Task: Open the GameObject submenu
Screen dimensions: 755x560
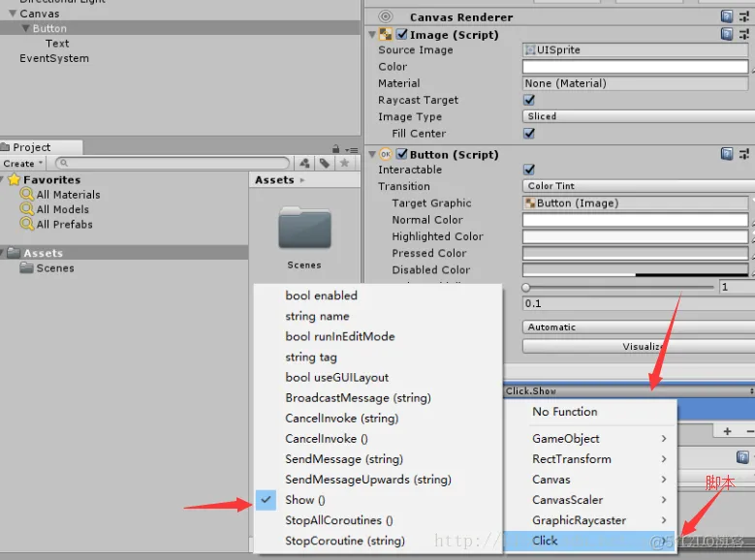Action: (590, 439)
